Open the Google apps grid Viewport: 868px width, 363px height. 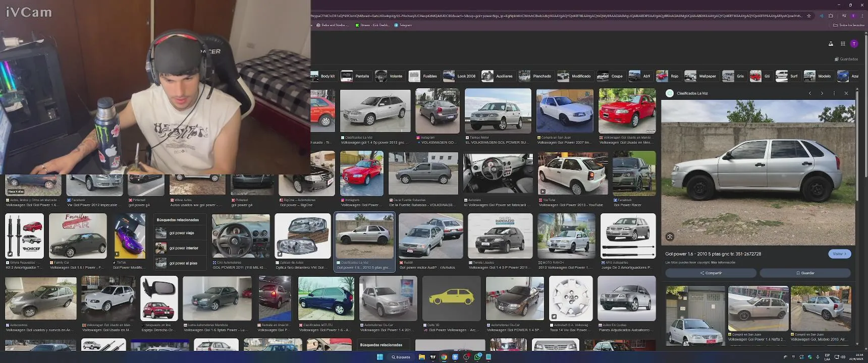tap(843, 44)
